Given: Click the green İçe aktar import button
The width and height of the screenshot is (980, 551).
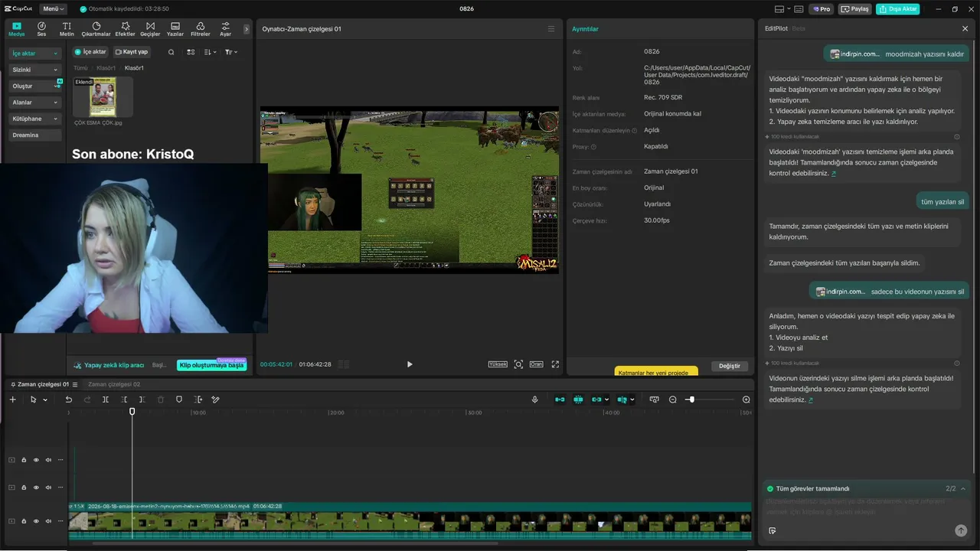Looking at the screenshot, I should point(90,52).
